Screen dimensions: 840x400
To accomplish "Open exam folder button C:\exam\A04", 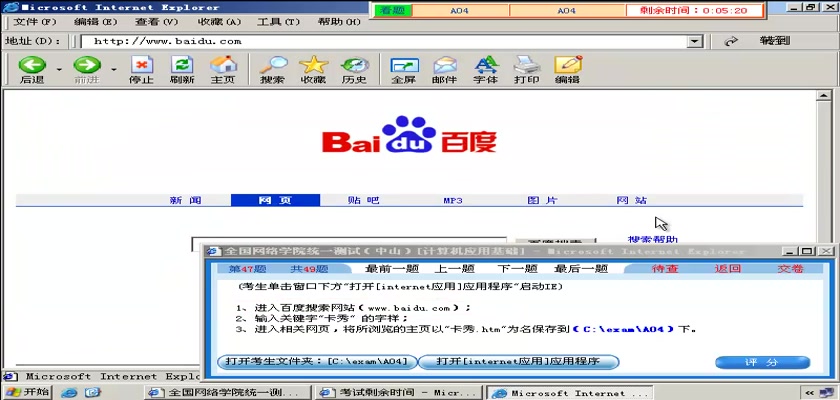I will [x=317, y=361].
